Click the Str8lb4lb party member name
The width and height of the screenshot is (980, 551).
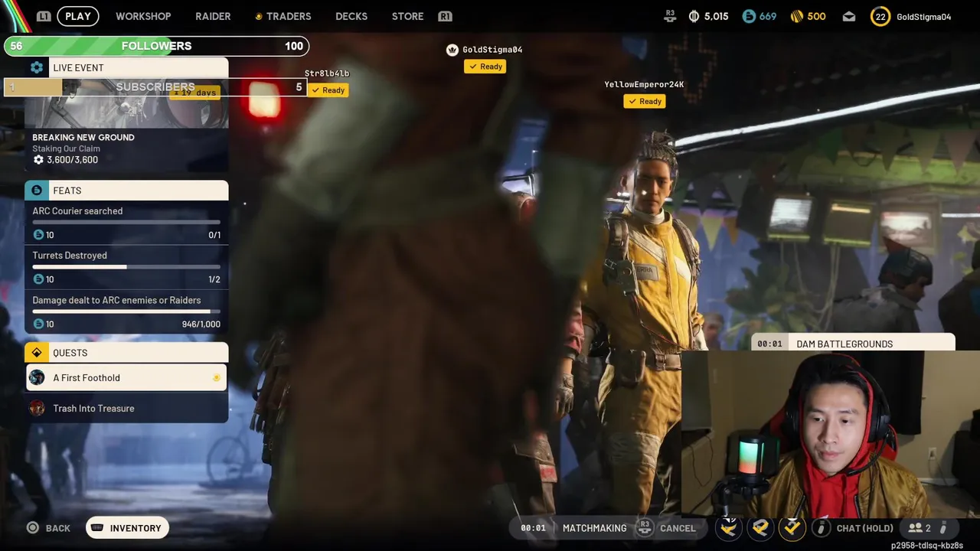tap(327, 73)
